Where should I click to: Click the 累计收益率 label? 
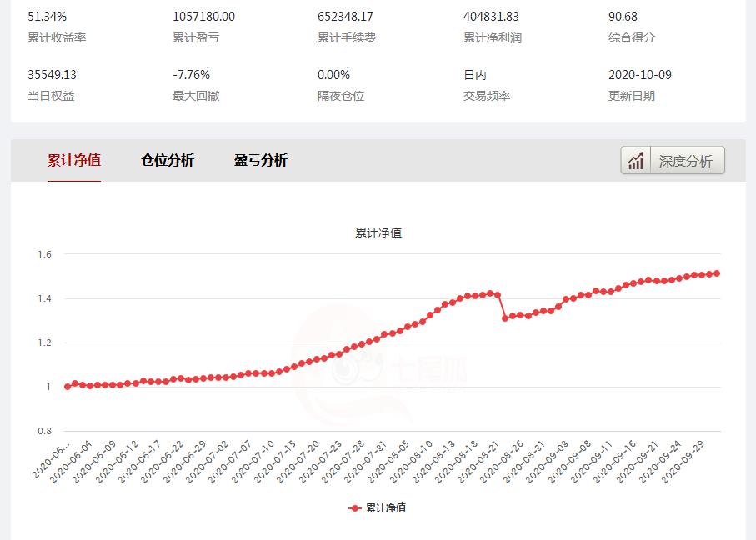click(x=57, y=37)
